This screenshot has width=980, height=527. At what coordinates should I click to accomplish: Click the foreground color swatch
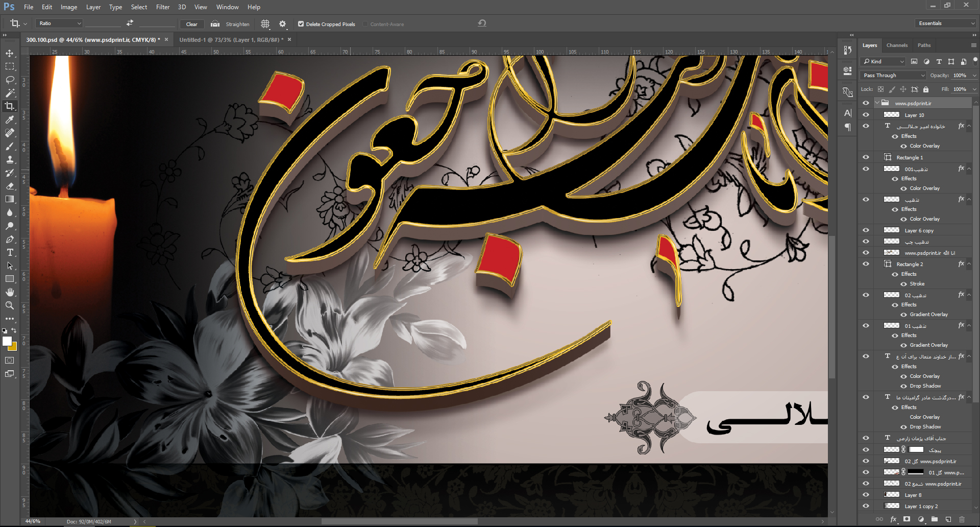click(x=7, y=341)
